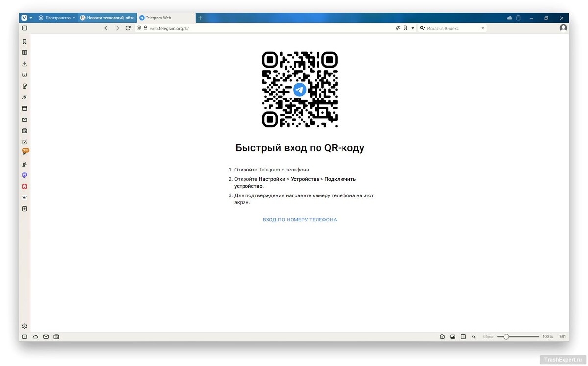Open Window panel in sidebar

point(24,108)
